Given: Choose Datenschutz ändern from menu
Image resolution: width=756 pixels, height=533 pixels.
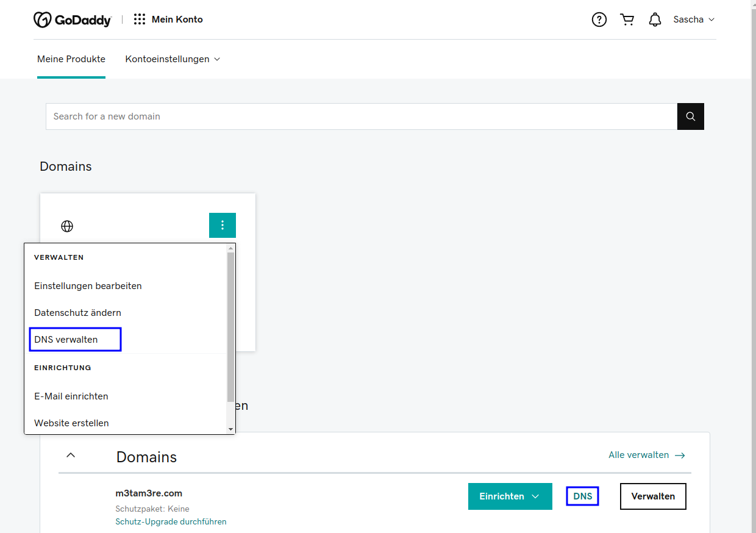Looking at the screenshot, I should pos(77,313).
